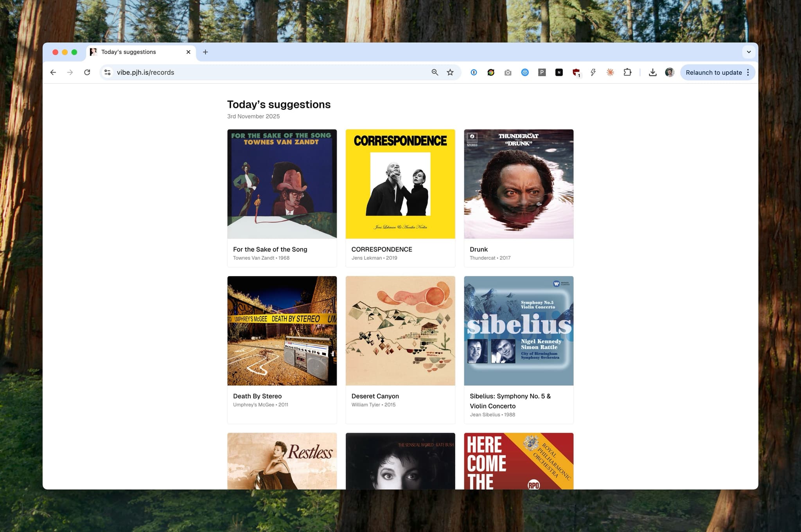The image size is (801, 532).
Task: Click the camera screenshot extension icon
Action: click(508, 72)
